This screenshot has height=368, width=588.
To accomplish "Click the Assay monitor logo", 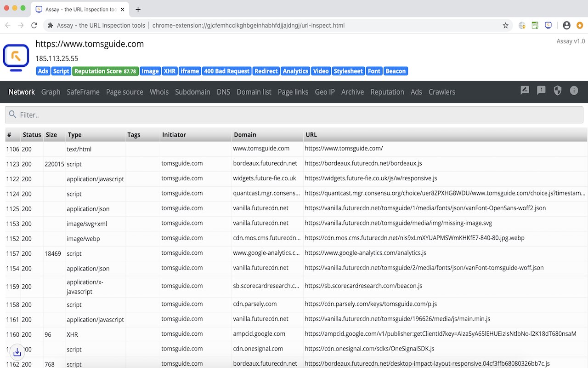I will click(x=16, y=58).
